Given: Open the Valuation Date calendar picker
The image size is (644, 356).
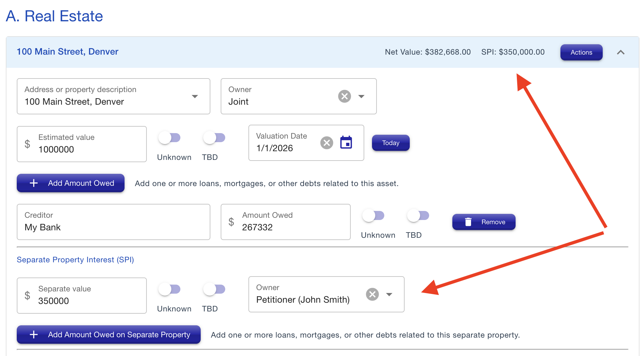Looking at the screenshot, I should point(346,142).
